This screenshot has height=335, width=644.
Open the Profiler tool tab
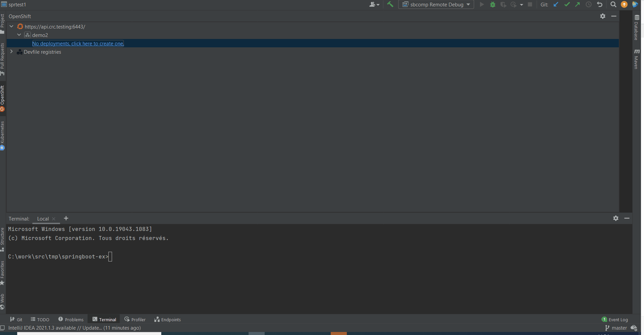tap(135, 320)
